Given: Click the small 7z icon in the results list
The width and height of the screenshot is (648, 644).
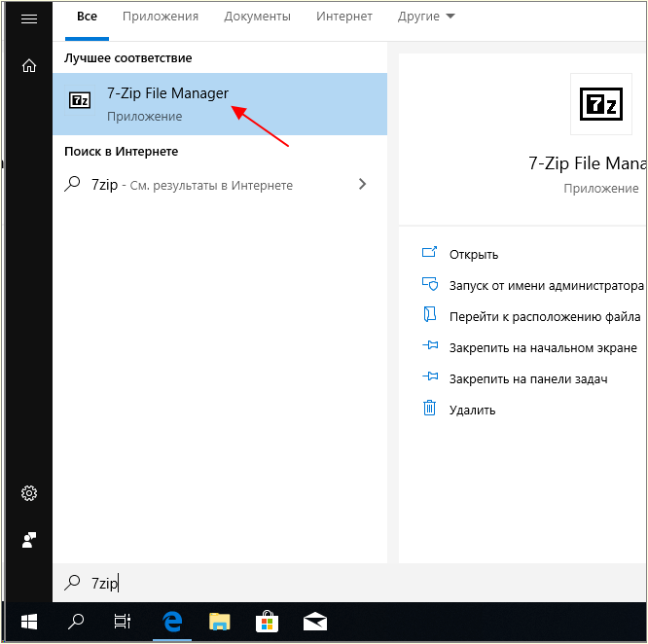Looking at the screenshot, I should [80, 100].
